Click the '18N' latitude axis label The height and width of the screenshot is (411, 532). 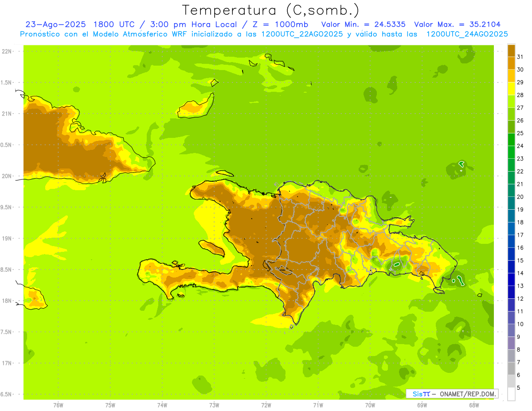pyautogui.click(x=7, y=301)
